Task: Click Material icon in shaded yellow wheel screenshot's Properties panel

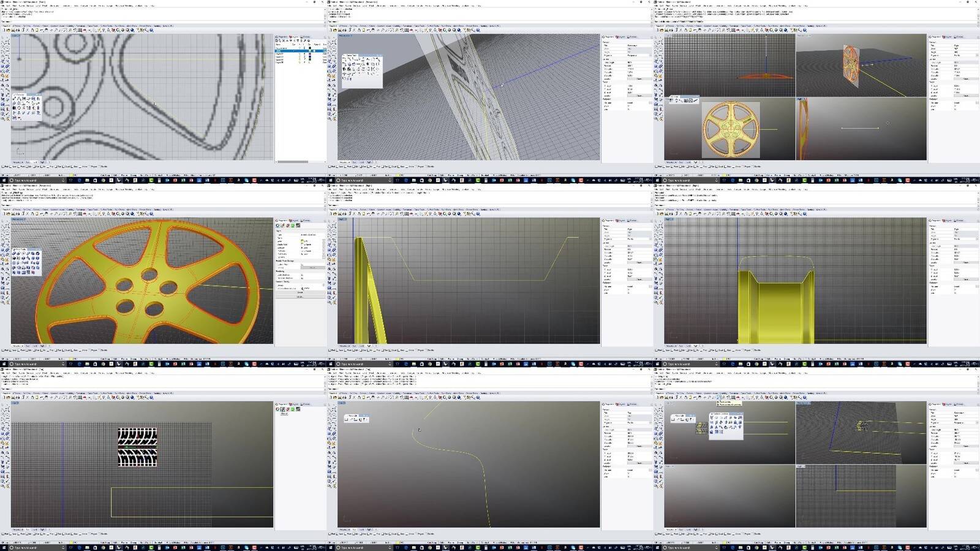Action: tap(282, 226)
